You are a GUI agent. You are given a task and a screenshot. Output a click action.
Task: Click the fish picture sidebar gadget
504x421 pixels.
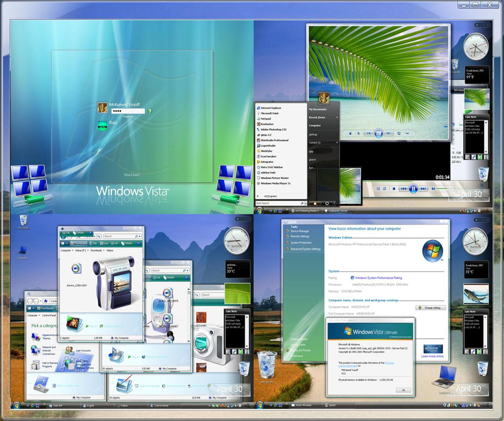coord(476,294)
